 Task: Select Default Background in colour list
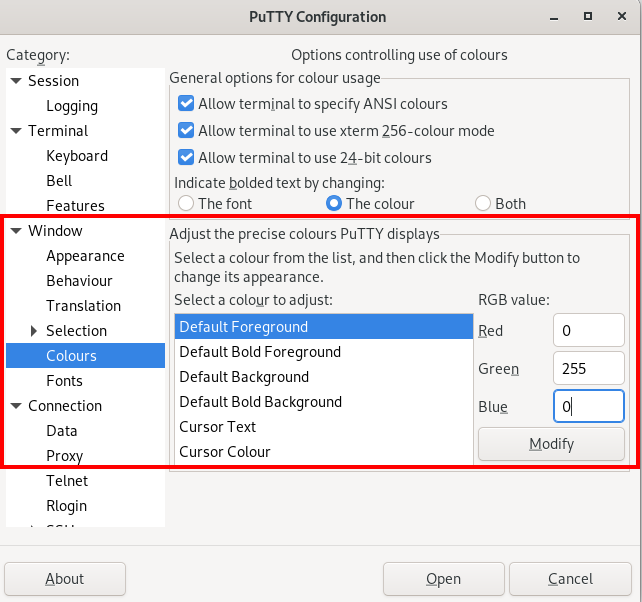[x=324, y=377]
